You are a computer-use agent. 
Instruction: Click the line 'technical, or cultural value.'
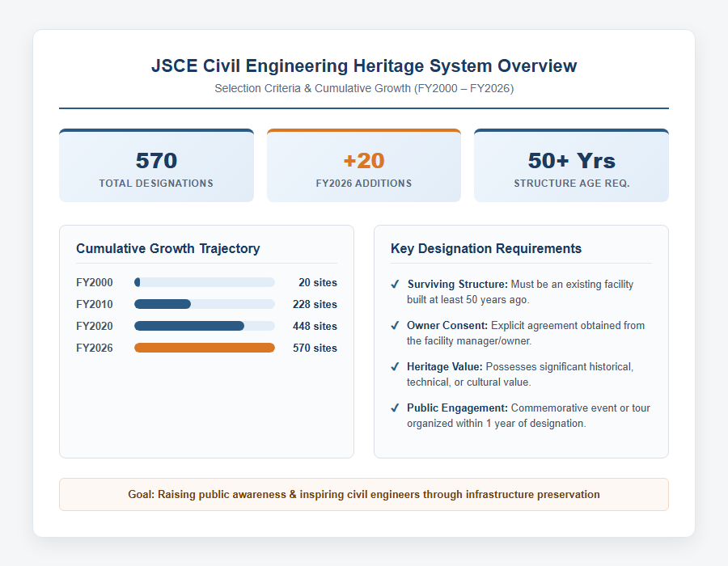(x=469, y=382)
